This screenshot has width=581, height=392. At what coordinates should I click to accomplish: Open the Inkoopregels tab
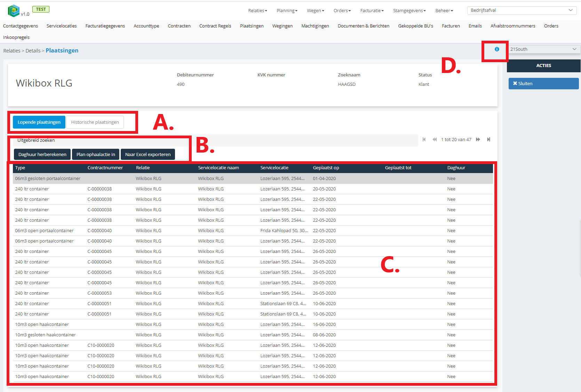click(x=16, y=38)
